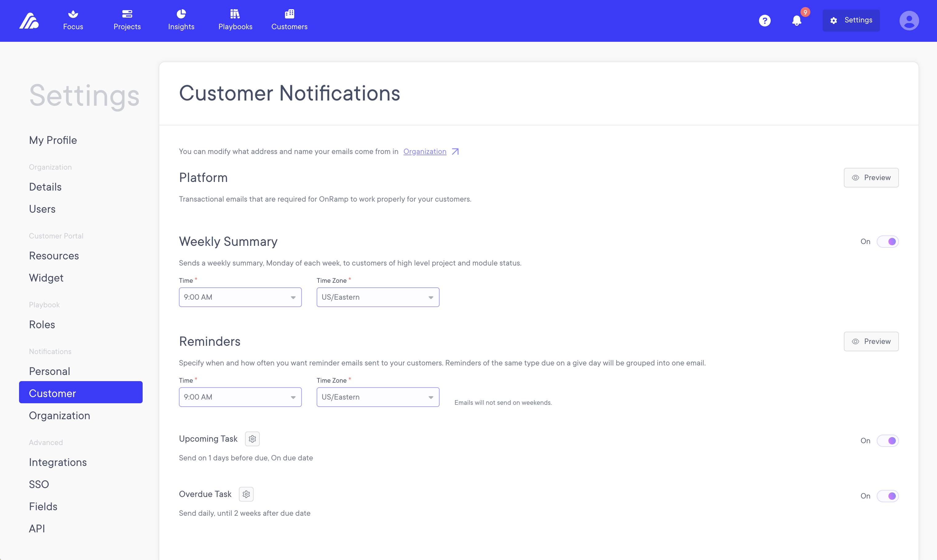This screenshot has height=560, width=937.
Task: Open the Organization settings menu item
Action: (59, 415)
